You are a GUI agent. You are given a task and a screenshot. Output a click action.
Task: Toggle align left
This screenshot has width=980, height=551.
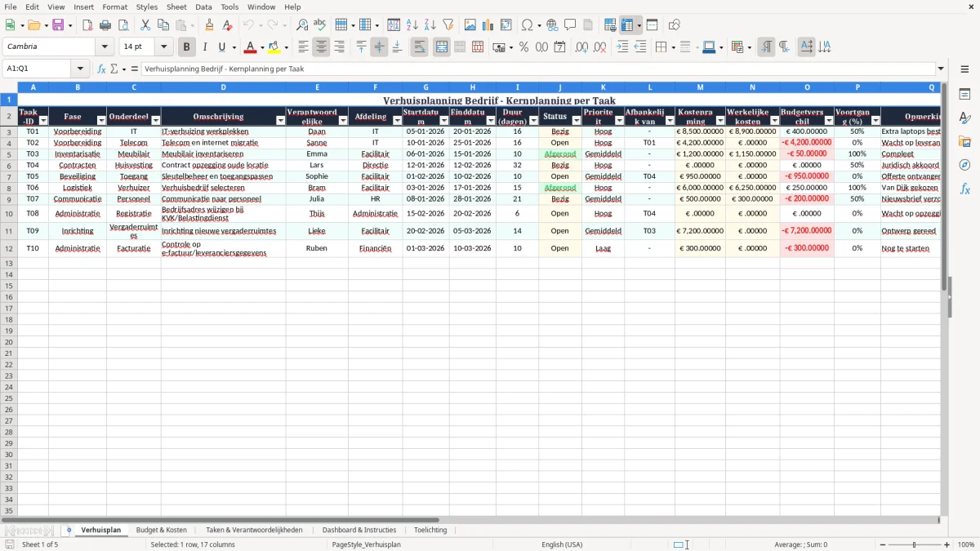(x=303, y=47)
